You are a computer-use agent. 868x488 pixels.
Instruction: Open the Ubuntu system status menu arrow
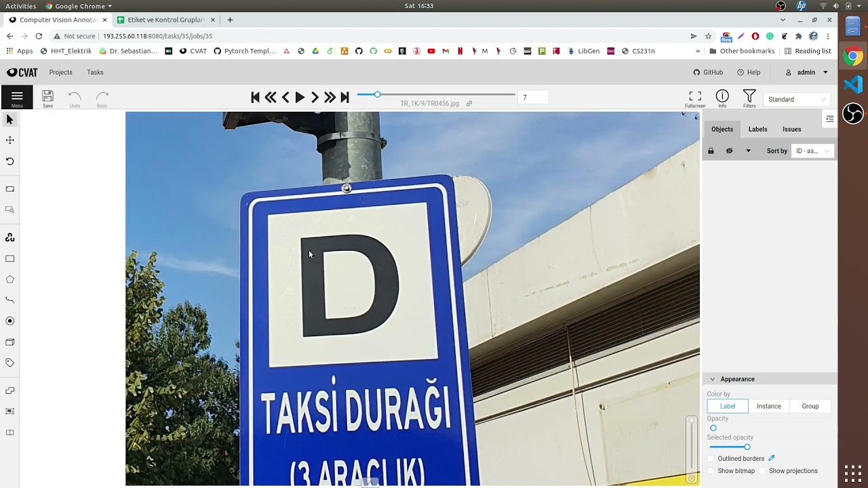(x=859, y=6)
